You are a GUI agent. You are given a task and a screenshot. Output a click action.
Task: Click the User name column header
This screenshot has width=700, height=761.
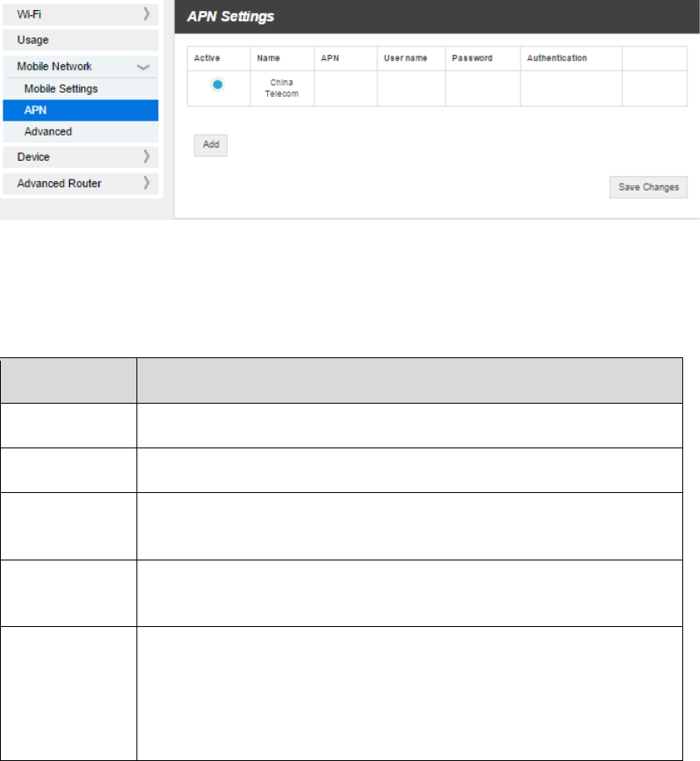click(411, 58)
